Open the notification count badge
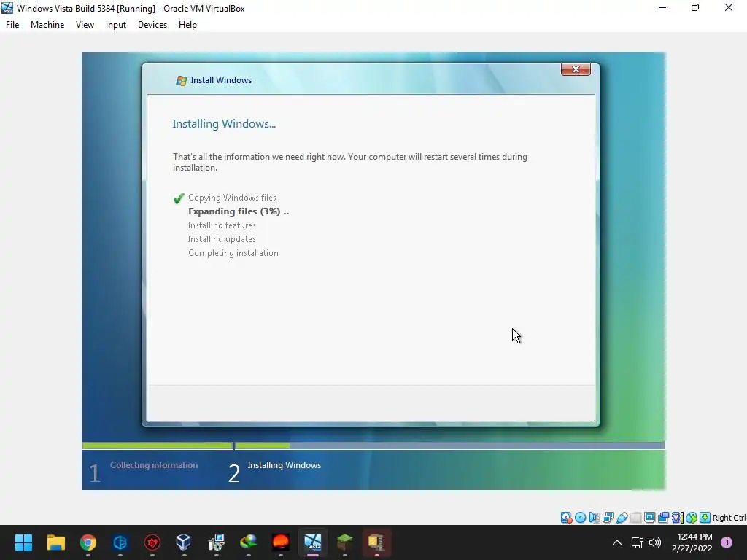Image resolution: width=747 pixels, height=560 pixels. pos(727,542)
